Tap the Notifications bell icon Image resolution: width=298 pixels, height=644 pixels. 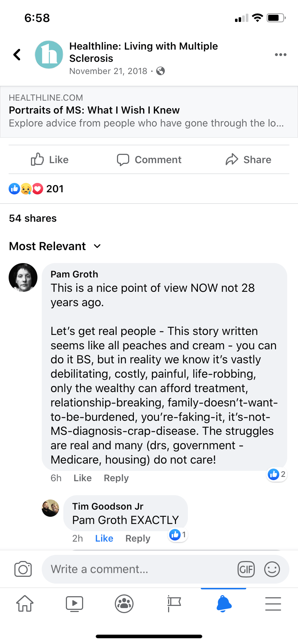(224, 603)
